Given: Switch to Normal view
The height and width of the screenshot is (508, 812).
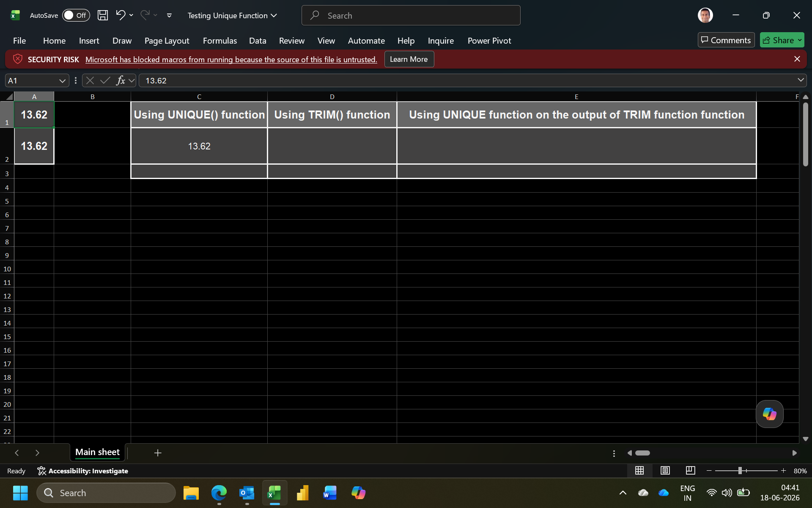Looking at the screenshot, I should (639, 470).
